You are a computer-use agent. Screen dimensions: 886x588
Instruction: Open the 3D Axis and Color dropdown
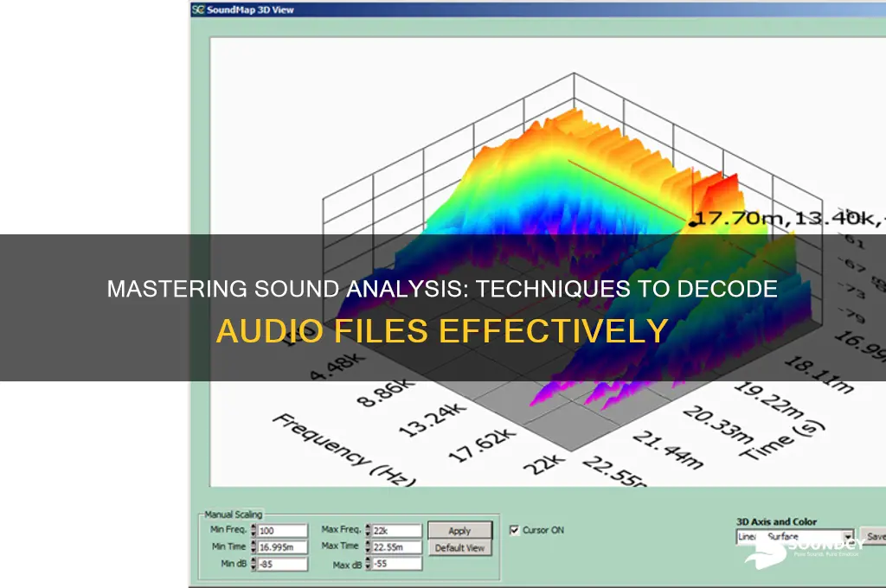click(x=795, y=537)
